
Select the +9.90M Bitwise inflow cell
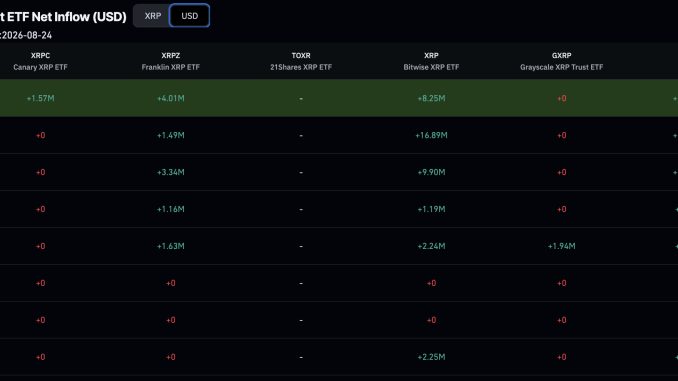[x=431, y=172]
